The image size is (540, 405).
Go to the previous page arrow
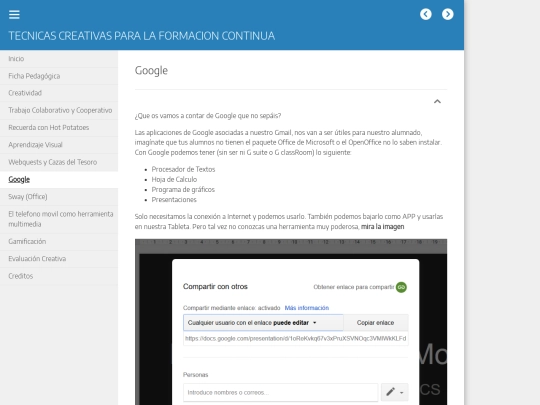426,14
